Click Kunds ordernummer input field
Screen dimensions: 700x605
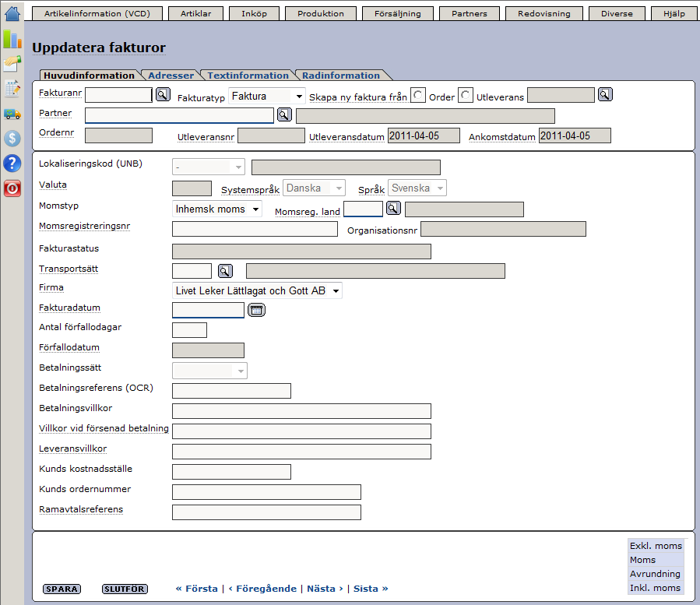tap(266, 492)
